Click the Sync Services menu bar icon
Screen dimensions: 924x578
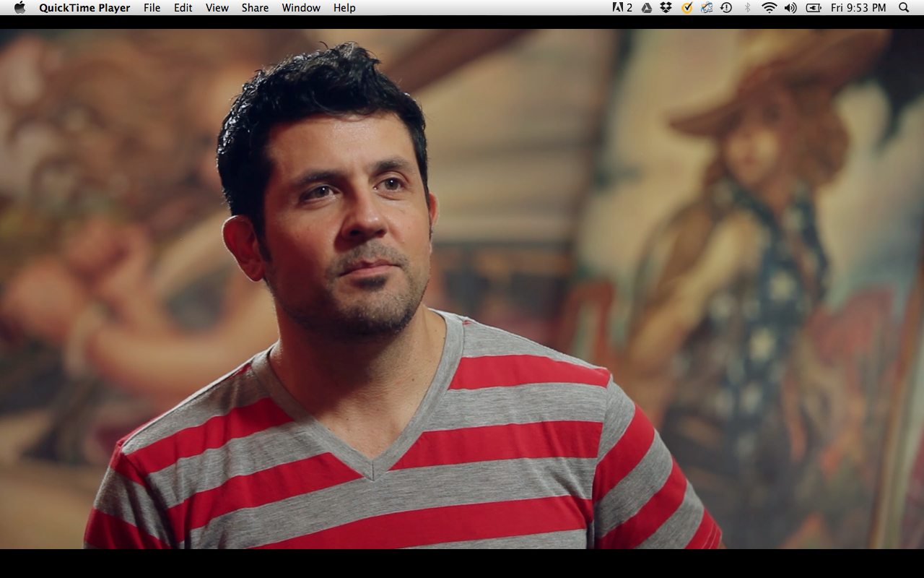tap(707, 8)
